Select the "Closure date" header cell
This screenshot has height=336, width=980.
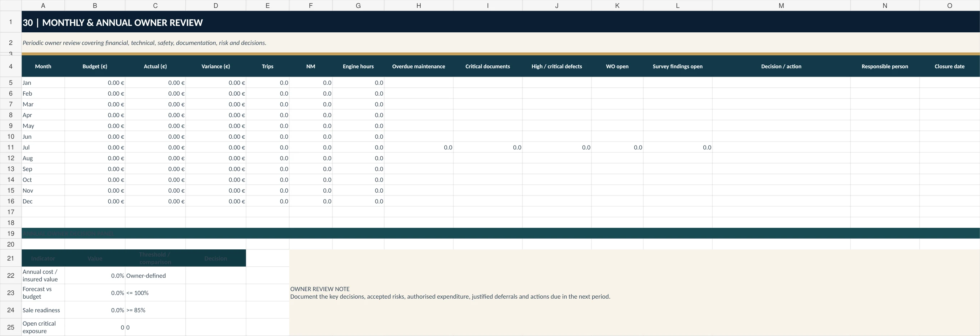949,66
